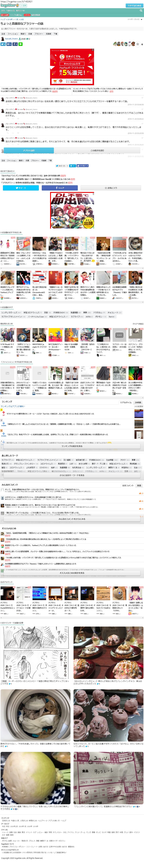Click みんなのコメントをさらにみる button

[72, 519]
